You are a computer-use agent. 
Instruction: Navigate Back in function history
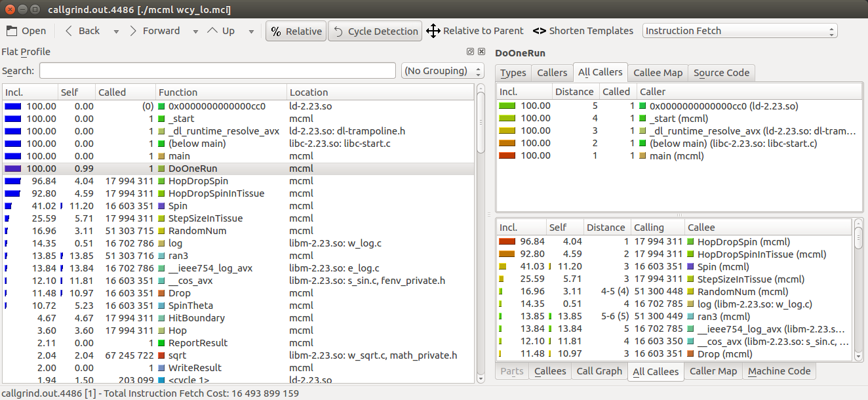point(83,30)
